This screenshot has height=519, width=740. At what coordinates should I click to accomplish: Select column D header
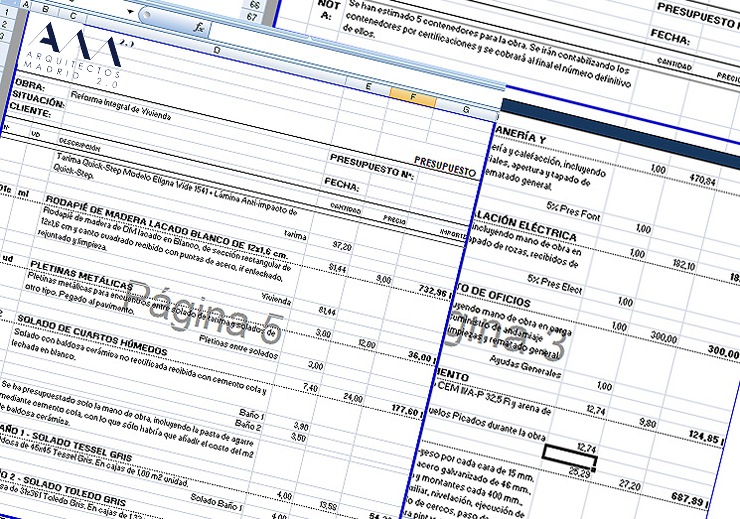[x=215, y=49]
